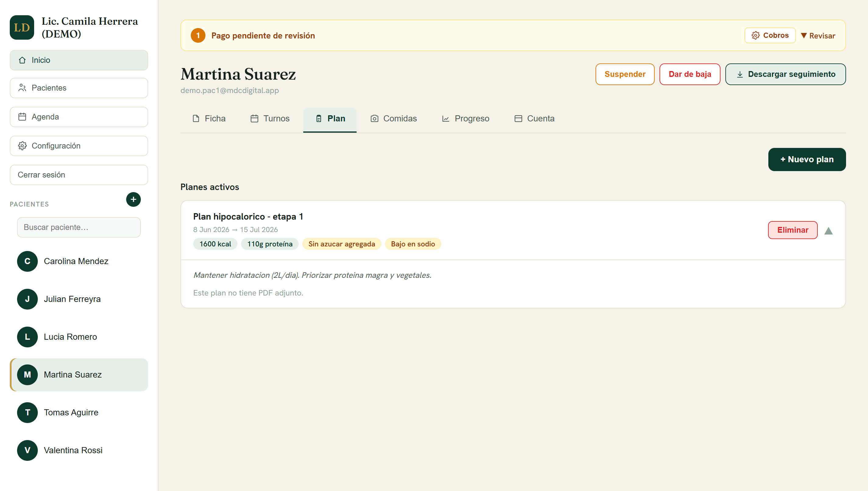Select patient Carolina Mendez

point(79,261)
